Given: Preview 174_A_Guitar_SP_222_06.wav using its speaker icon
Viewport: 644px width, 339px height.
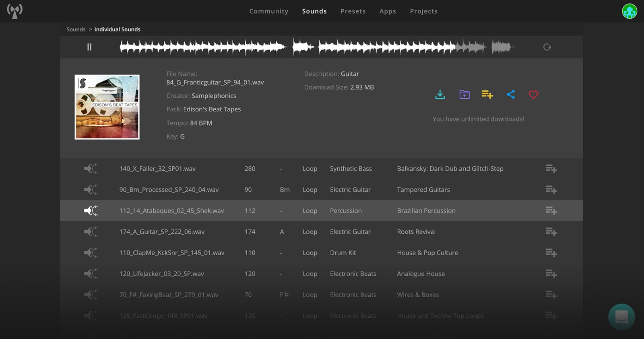Looking at the screenshot, I should pyautogui.click(x=91, y=232).
